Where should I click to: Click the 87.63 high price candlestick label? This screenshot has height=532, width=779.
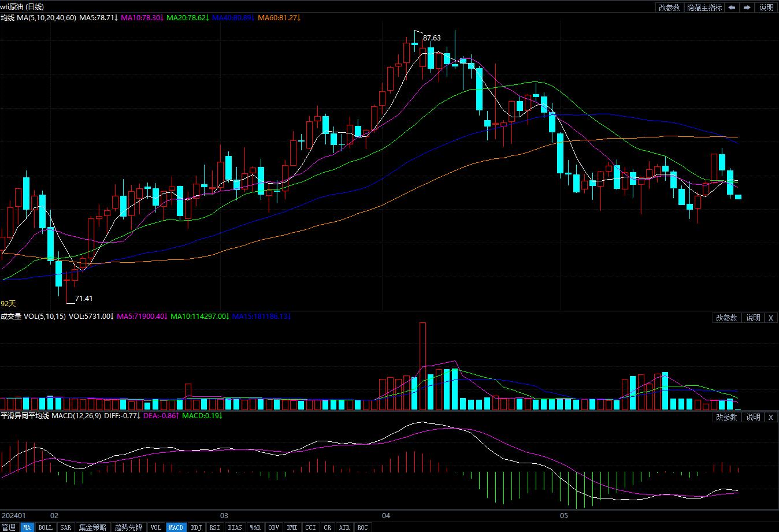[432, 38]
